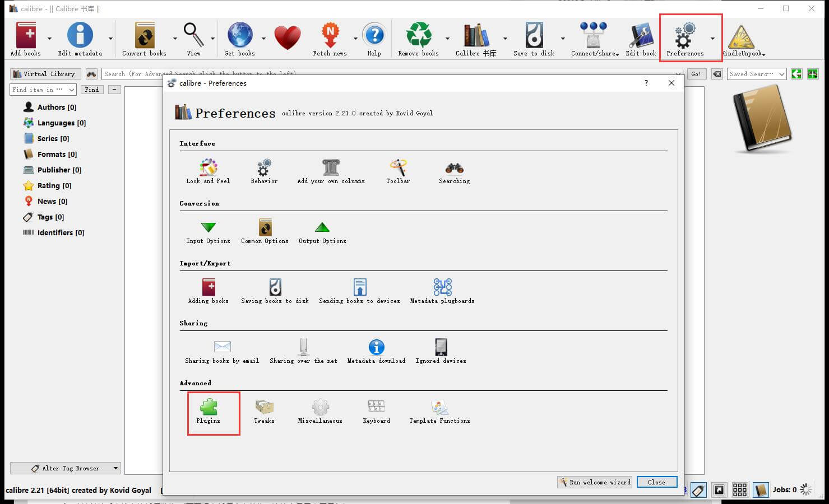Toggle the cover grid view icon
The image size is (829, 504).
pyautogui.click(x=740, y=490)
